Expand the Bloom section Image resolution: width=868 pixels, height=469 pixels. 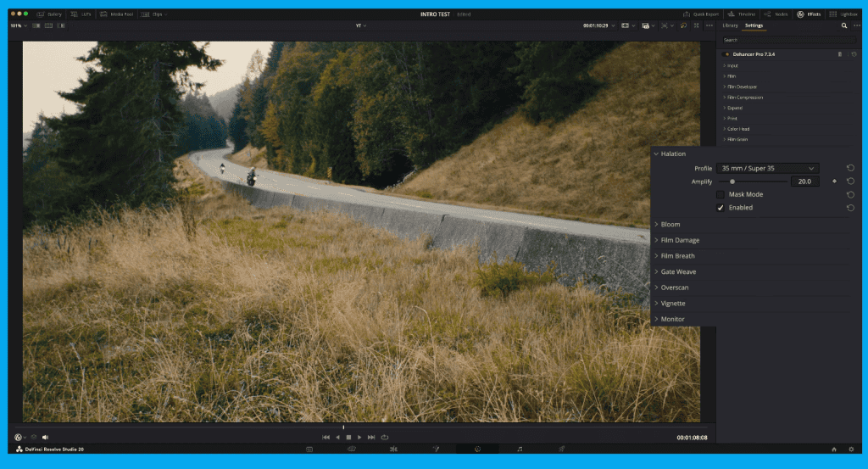coord(670,225)
